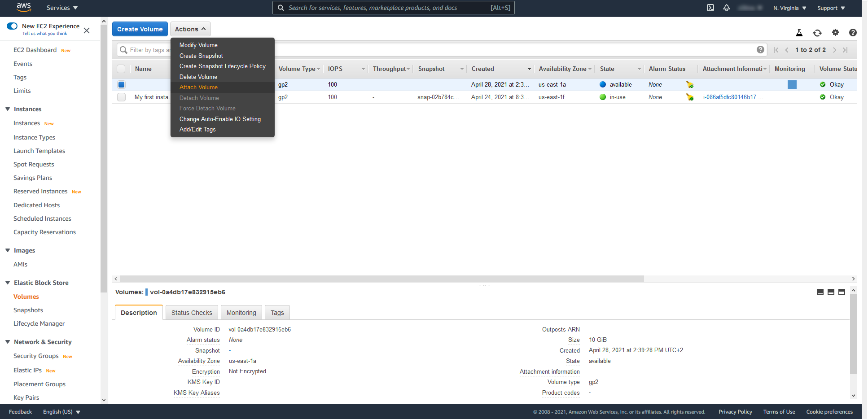Click alarm icon for the in-use volume

click(690, 97)
